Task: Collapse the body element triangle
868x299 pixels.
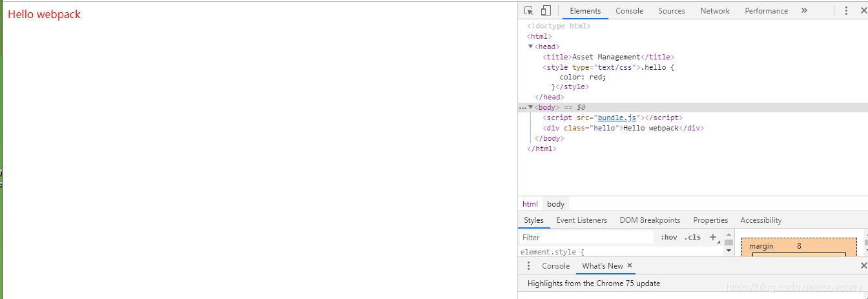Action: point(531,107)
